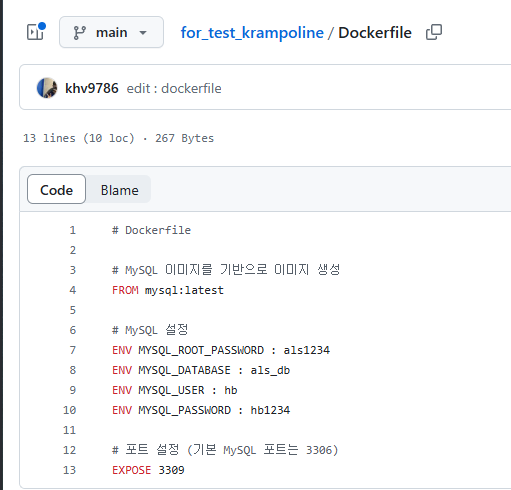Viewport: 511px width, 490px height.
Task: Select line number 1
Action: tap(73, 230)
